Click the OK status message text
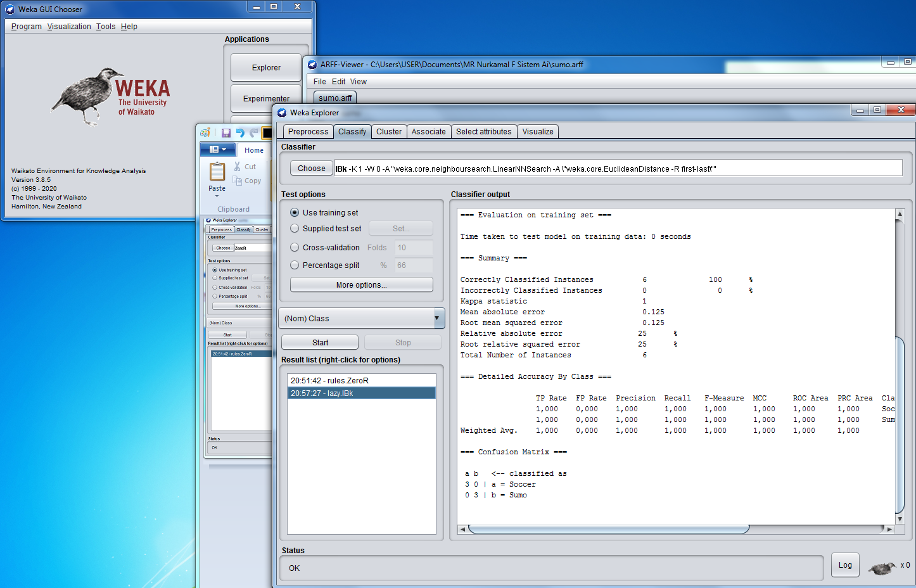 tap(295, 568)
